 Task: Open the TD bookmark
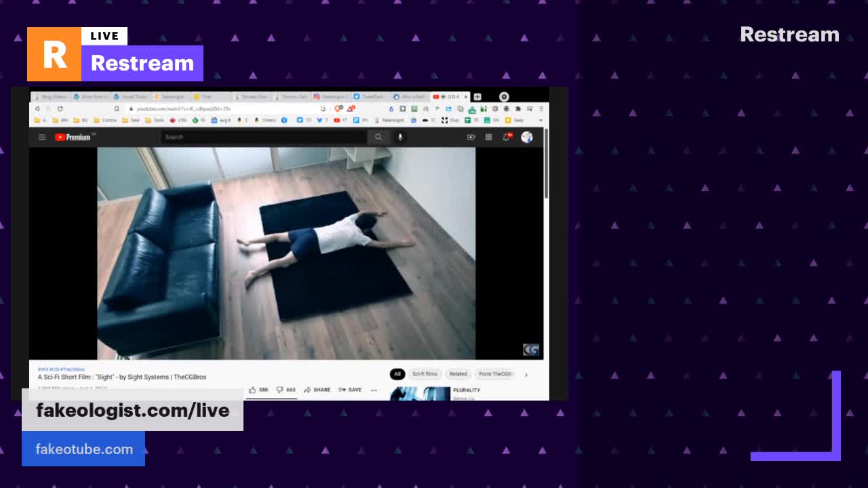click(304, 120)
